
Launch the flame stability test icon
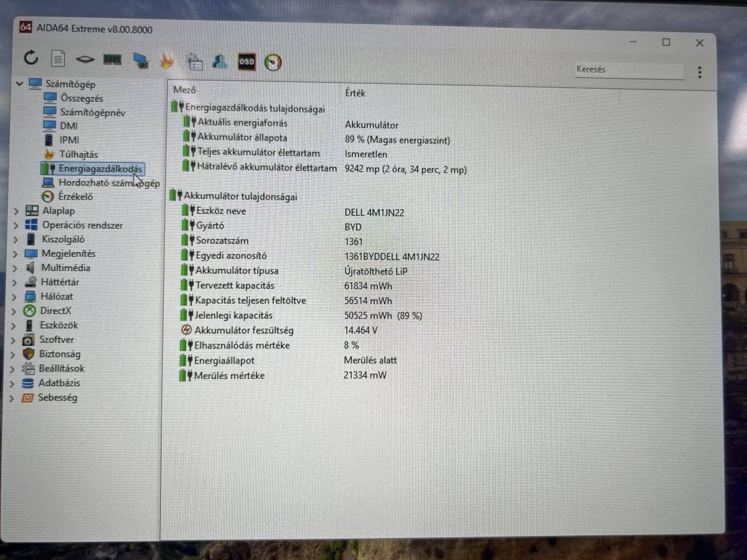click(x=166, y=61)
